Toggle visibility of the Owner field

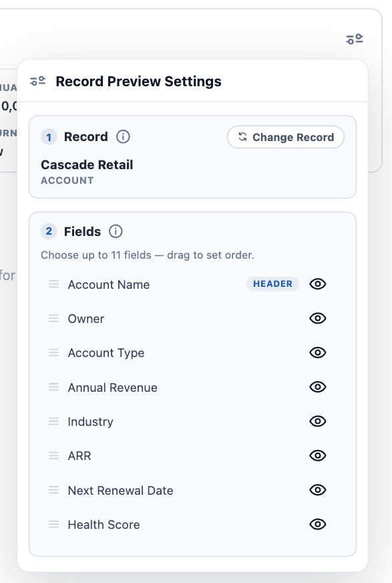click(318, 318)
